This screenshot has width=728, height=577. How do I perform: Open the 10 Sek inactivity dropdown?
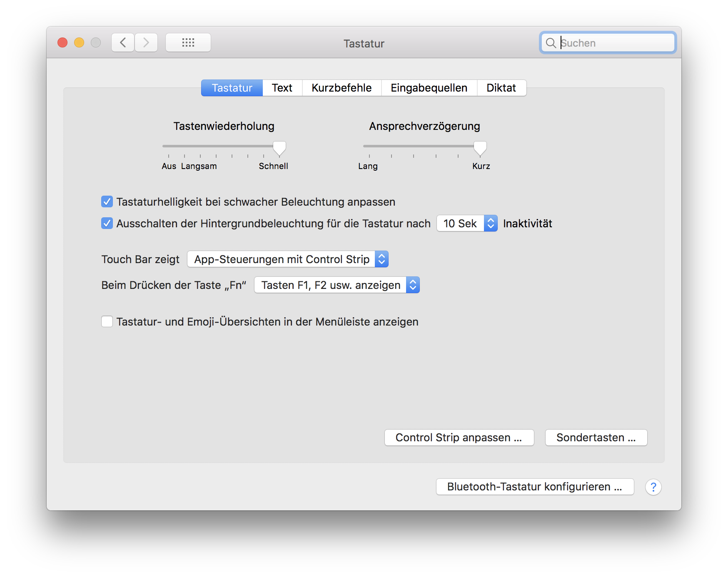[x=467, y=224]
